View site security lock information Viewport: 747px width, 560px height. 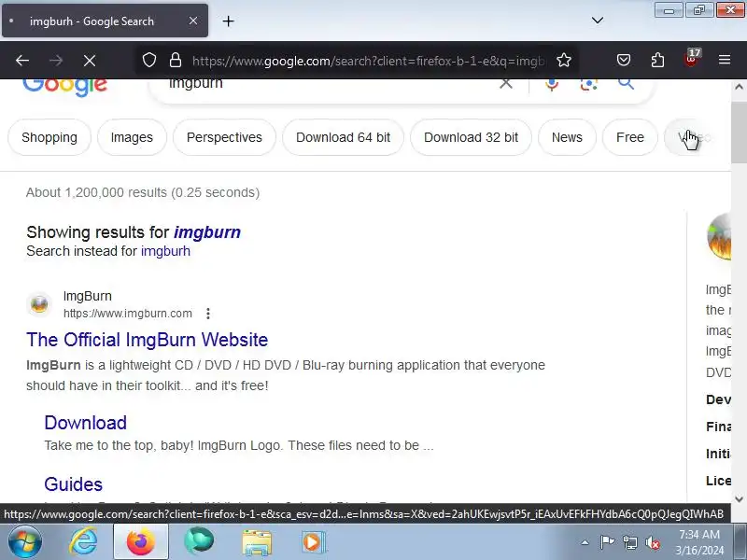[176, 60]
